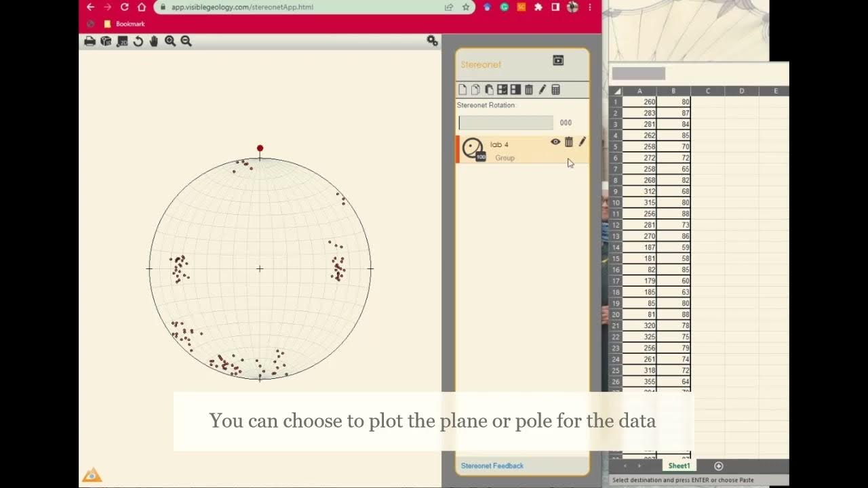Click the lab 4 stereonet group icon
Viewport: 868px width, 488px height.
473,148
